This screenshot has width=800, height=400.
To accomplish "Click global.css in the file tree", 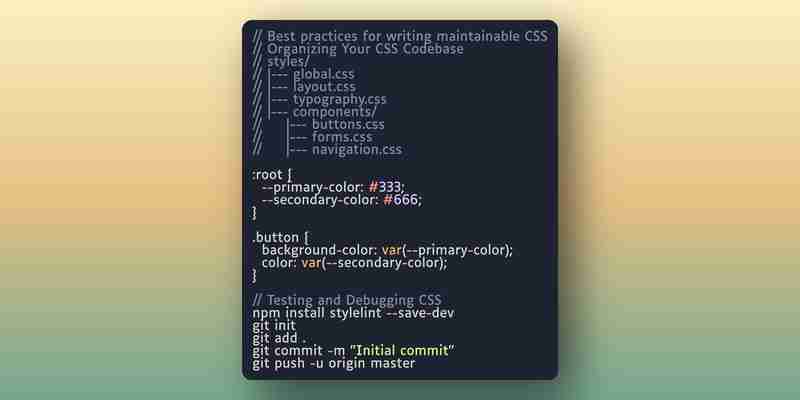I will tap(323, 74).
